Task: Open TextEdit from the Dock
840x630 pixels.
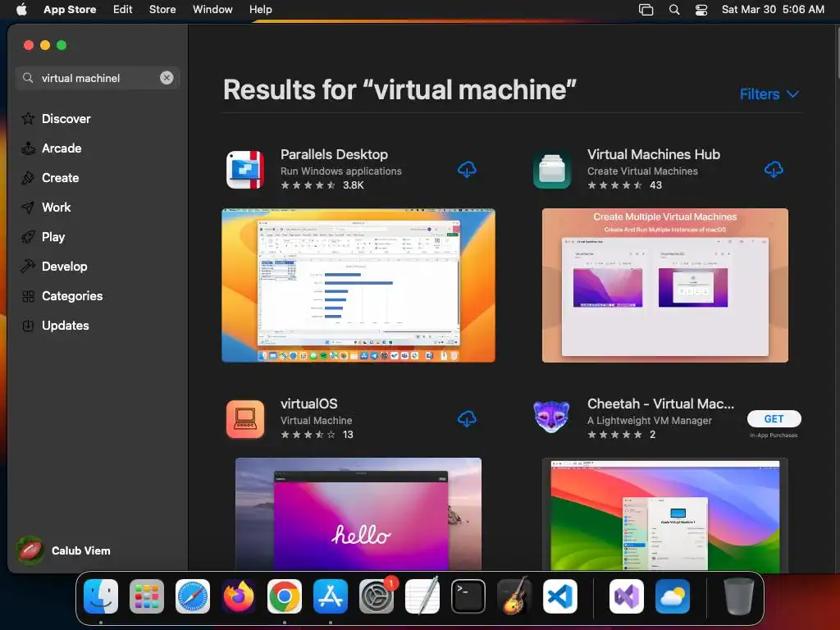Action: point(422,596)
